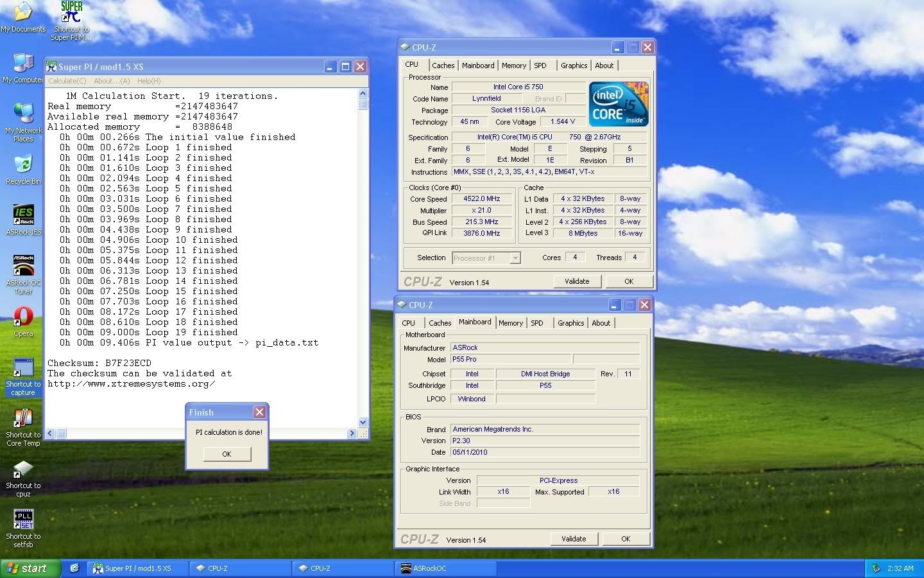
Task: Select SPD tab in upper CPU-Z window
Action: coord(540,66)
